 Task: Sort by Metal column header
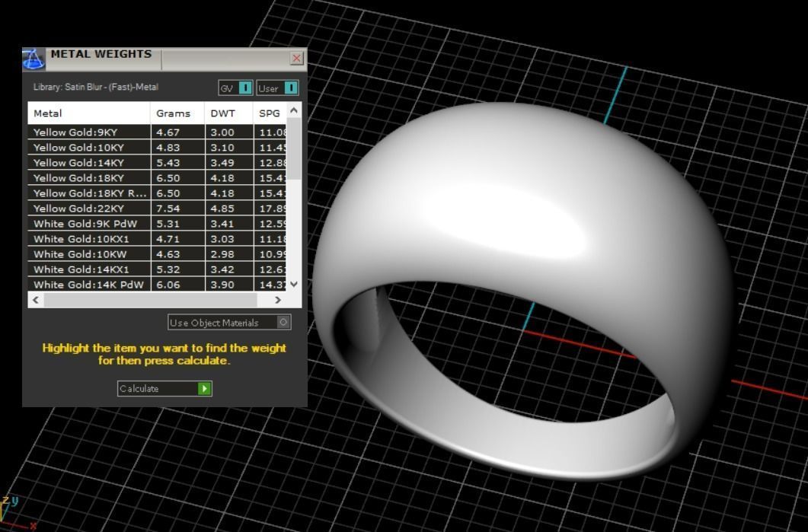89,113
